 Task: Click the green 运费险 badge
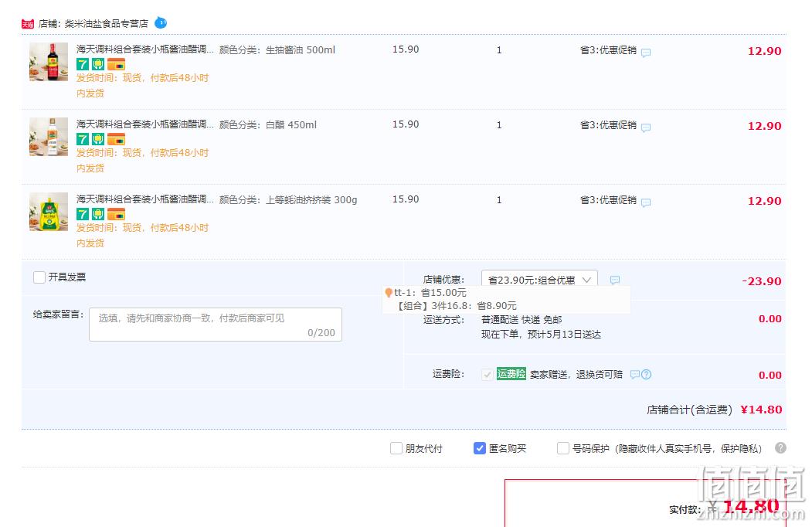pos(511,374)
